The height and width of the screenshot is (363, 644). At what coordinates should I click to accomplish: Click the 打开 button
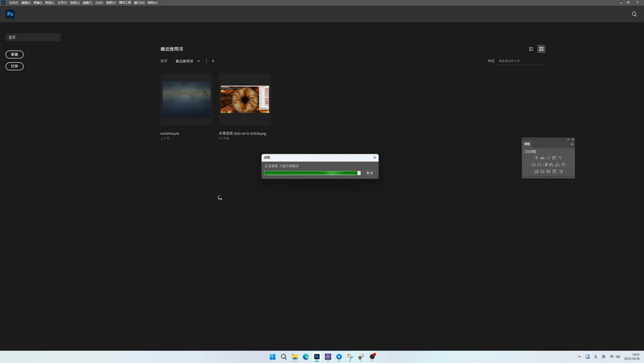click(x=14, y=67)
